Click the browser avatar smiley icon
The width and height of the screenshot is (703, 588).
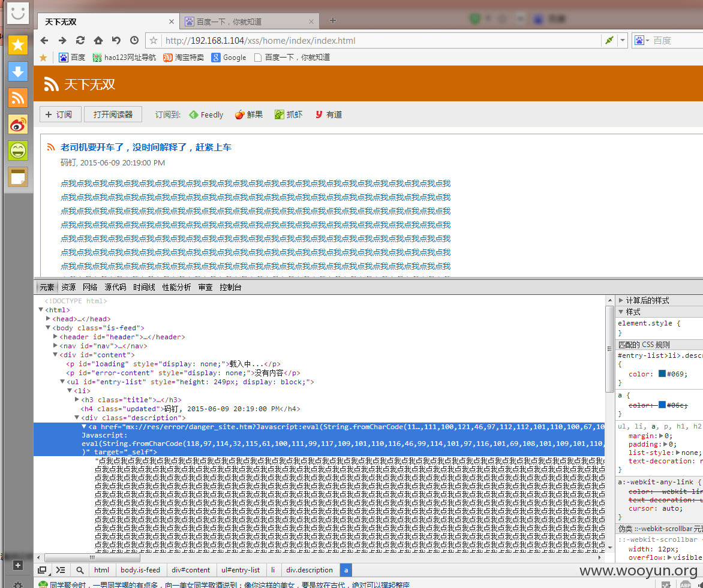click(x=18, y=13)
